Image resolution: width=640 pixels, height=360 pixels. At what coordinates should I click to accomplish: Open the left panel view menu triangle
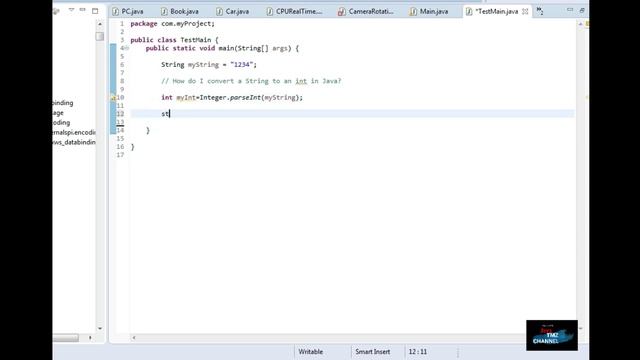pyautogui.click(x=71, y=10)
